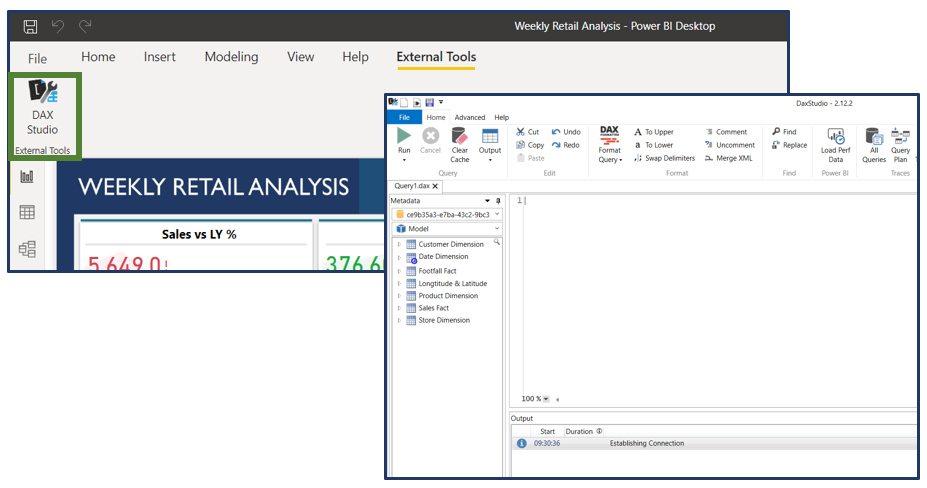
Task: Convert text To Lower case
Action: coord(653,145)
